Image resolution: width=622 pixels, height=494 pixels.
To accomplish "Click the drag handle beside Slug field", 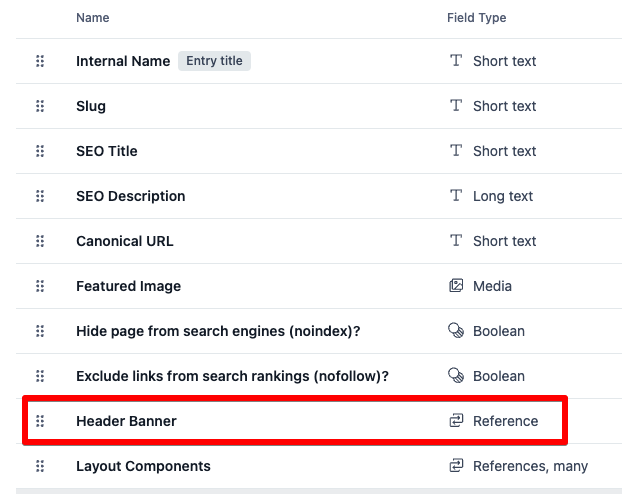I will 40,106.
